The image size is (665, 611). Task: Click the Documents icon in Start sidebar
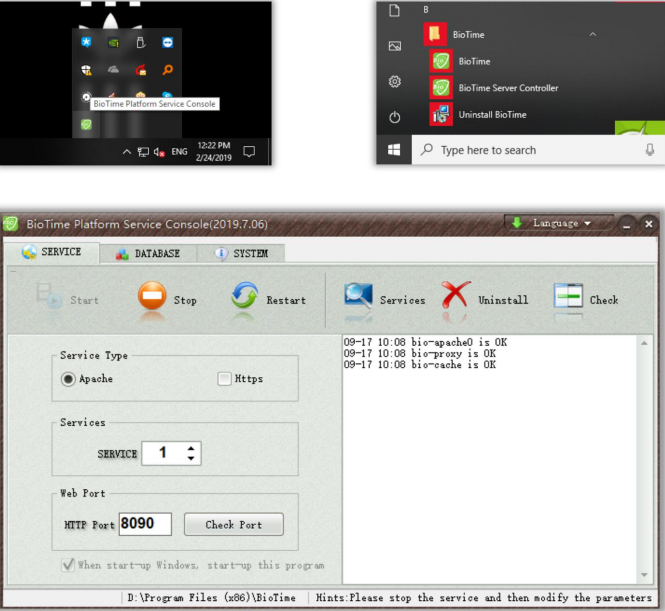(394, 10)
